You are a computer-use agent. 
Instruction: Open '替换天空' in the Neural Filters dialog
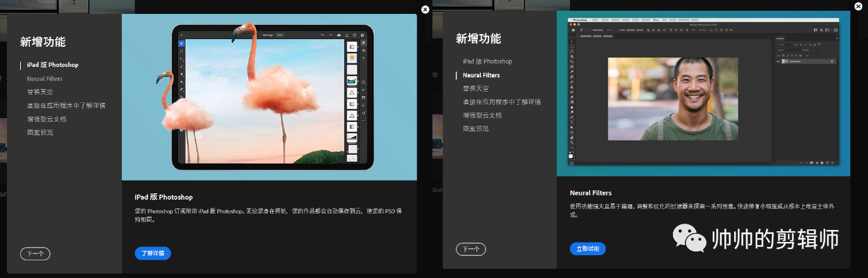click(x=475, y=88)
